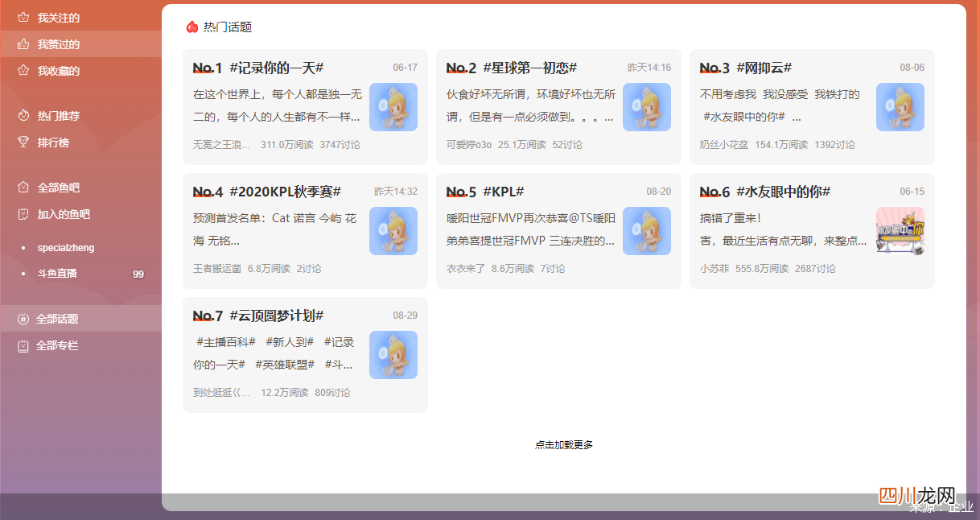This screenshot has width=980, height=520.
Task: Click the thumbs-up icon beside 我赞过的
Action: click(x=23, y=44)
